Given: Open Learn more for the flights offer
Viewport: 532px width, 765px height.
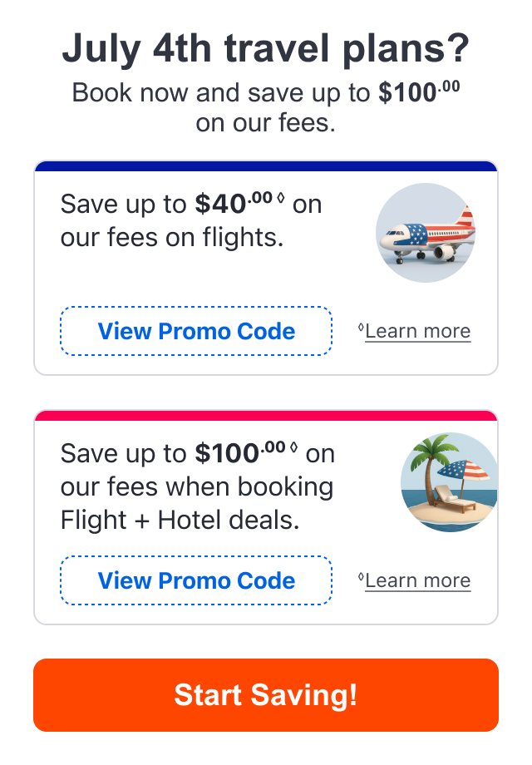Looking at the screenshot, I should tap(418, 331).
